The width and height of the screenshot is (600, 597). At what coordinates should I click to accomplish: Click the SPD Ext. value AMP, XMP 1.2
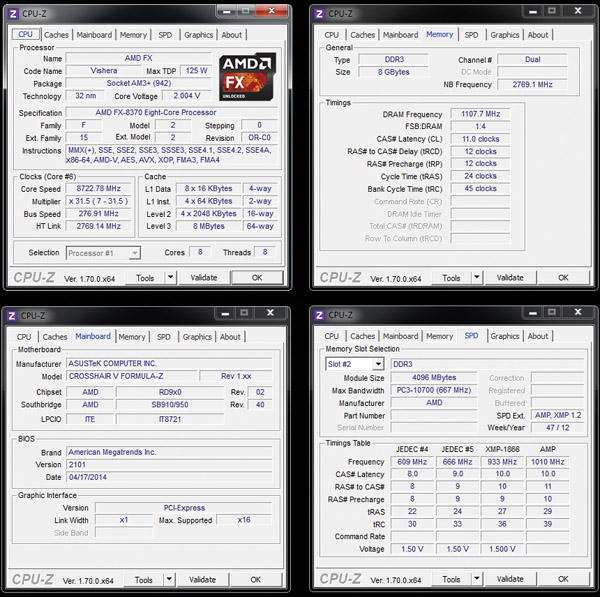coord(558,415)
